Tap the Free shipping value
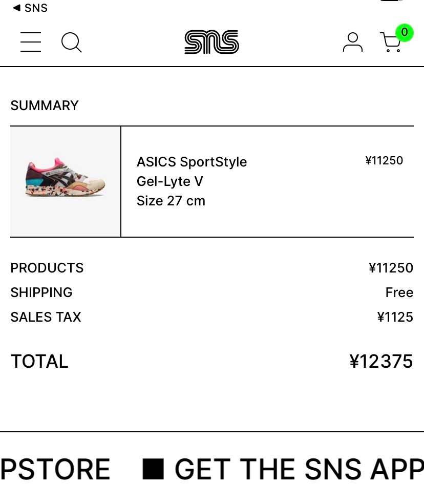 coord(399,292)
